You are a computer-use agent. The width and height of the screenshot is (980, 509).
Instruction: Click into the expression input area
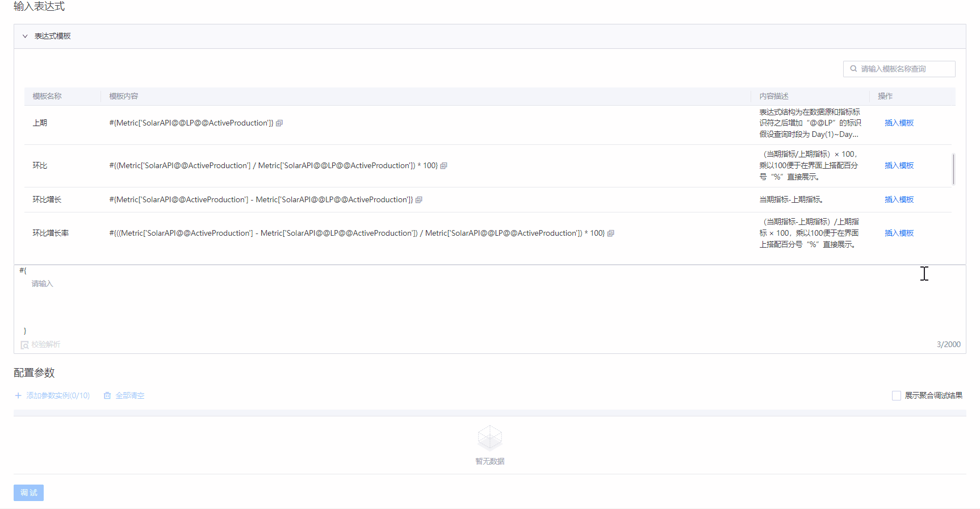click(x=454, y=301)
